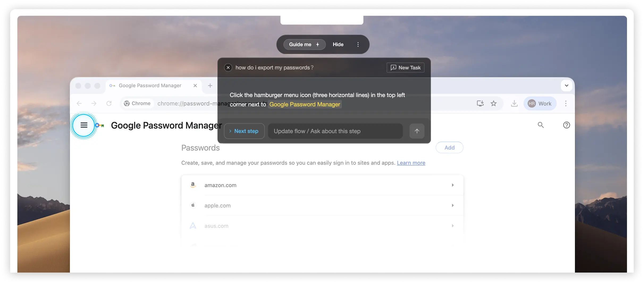This screenshot has width=644, height=284.
Task: Click the install site icon in the address bar
Action: (480, 103)
